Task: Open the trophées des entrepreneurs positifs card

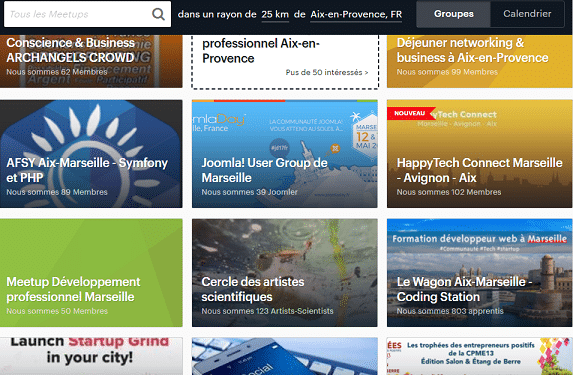Action: point(479,356)
